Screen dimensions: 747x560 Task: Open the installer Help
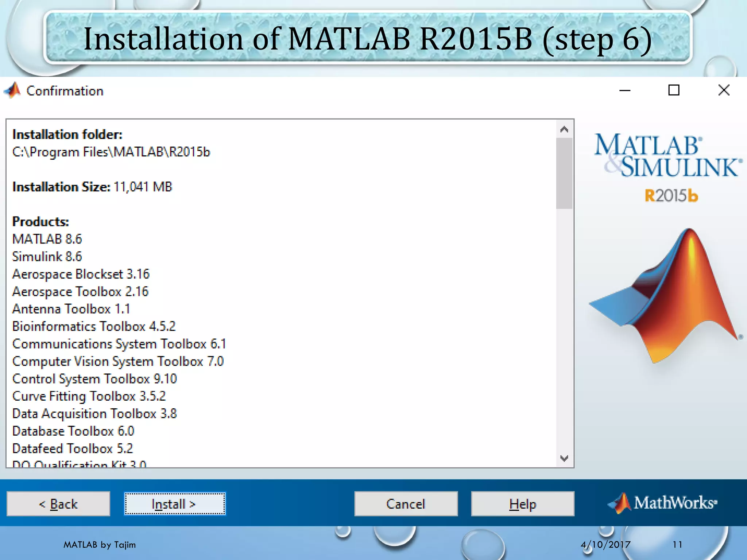click(523, 503)
